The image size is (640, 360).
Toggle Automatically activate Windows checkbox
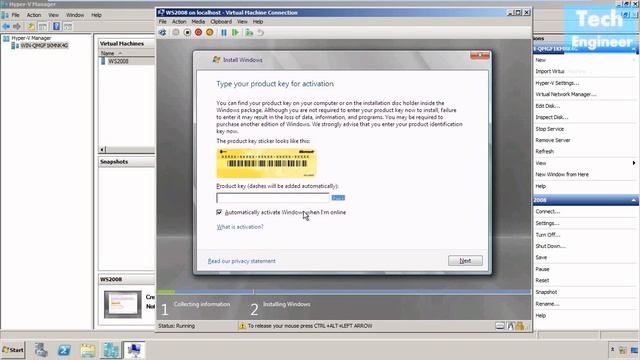coord(219,212)
